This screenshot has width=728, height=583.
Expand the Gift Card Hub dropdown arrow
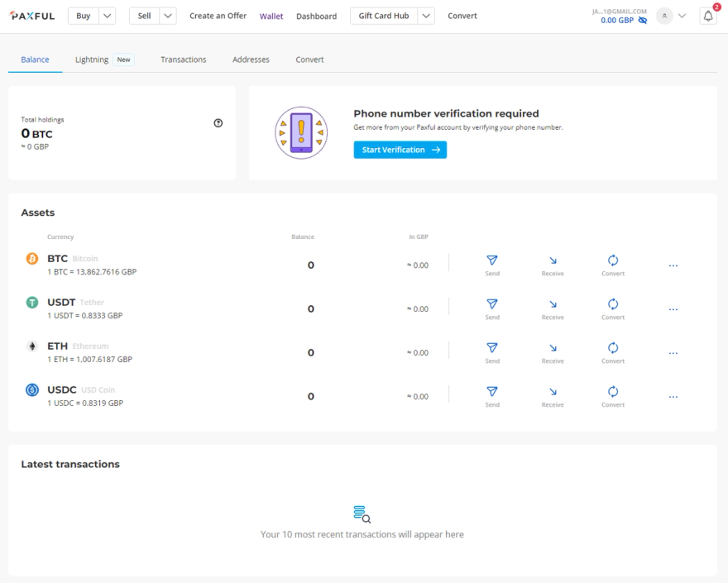click(x=426, y=16)
